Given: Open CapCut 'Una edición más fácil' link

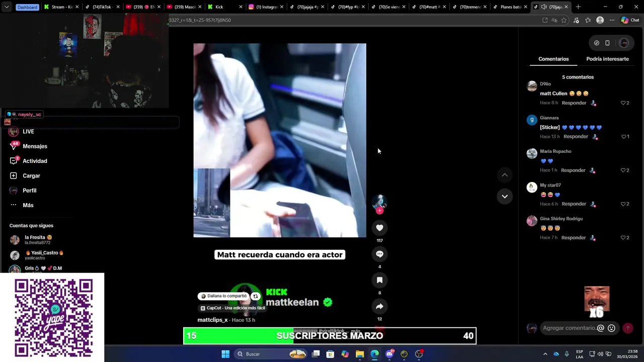Looking at the screenshot, I should point(232,308).
